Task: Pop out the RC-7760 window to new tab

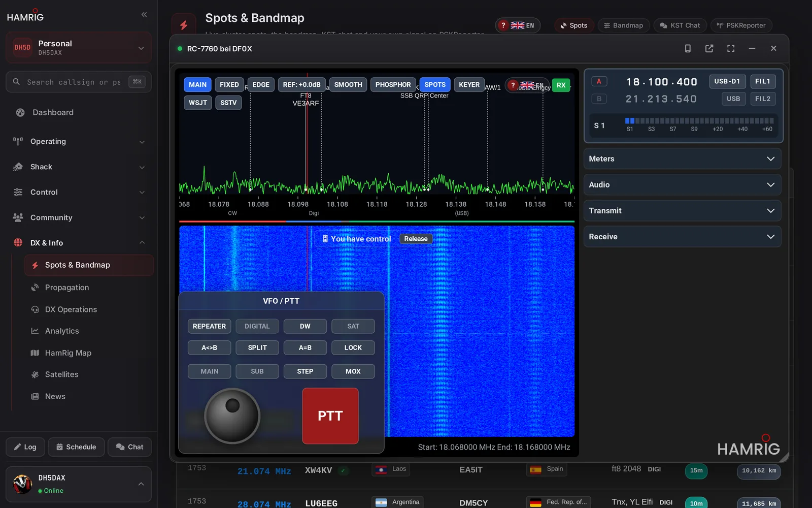Action: tap(709, 48)
